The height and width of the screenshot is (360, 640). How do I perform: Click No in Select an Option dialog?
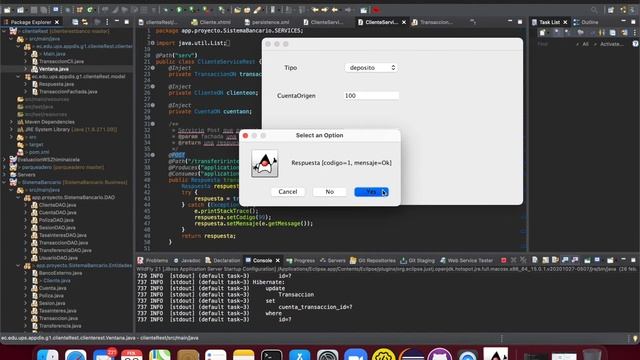click(329, 192)
